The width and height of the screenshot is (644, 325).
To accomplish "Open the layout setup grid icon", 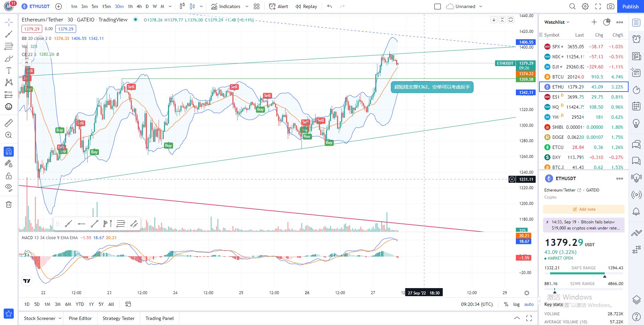I will (x=257, y=6).
